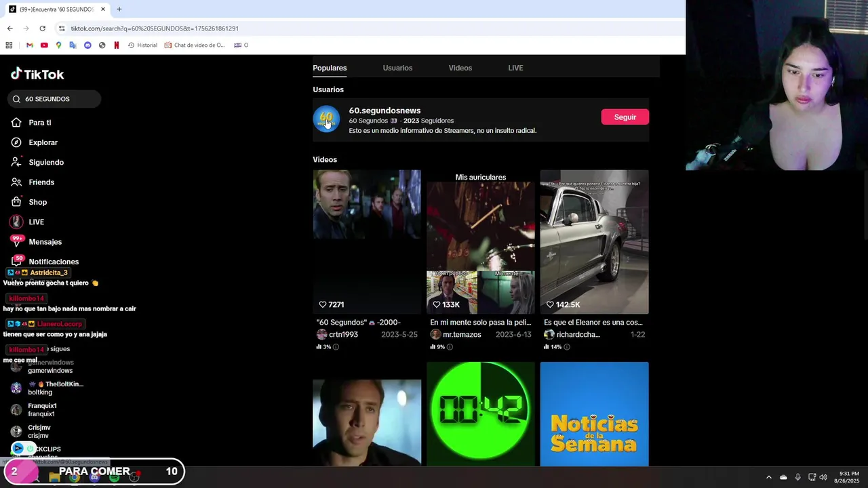This screenshot has height=488, width=868.
Task: Reload the TikTok page
Action: click(x=42, y=28)
